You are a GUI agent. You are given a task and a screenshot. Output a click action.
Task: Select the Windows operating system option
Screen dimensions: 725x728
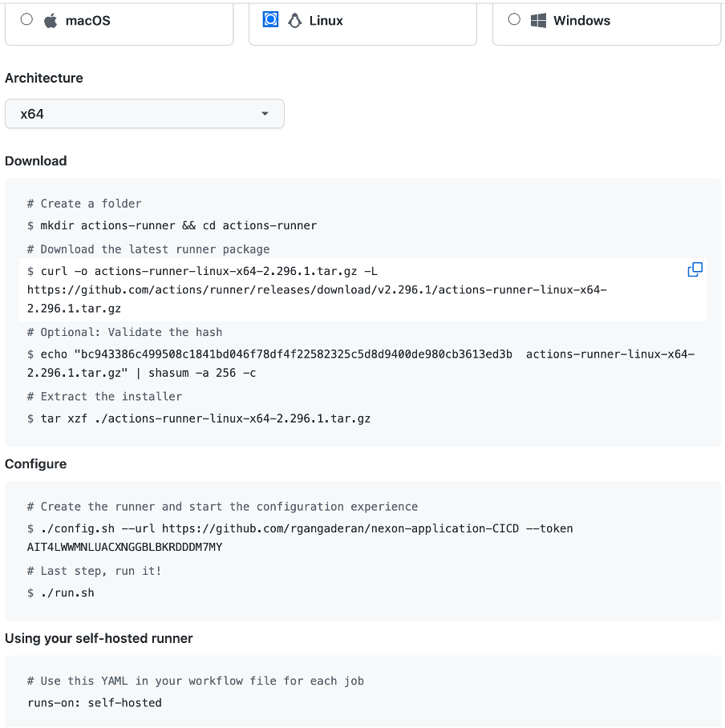coord(514,19)
